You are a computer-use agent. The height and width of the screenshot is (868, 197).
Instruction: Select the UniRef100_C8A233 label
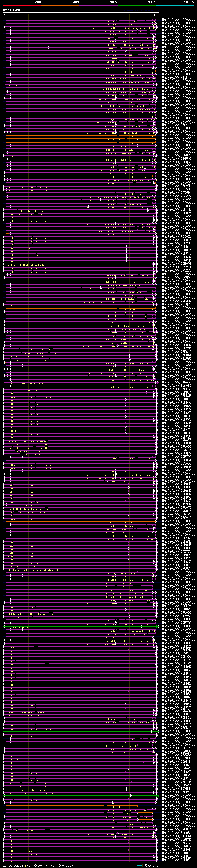coord(177,843)
